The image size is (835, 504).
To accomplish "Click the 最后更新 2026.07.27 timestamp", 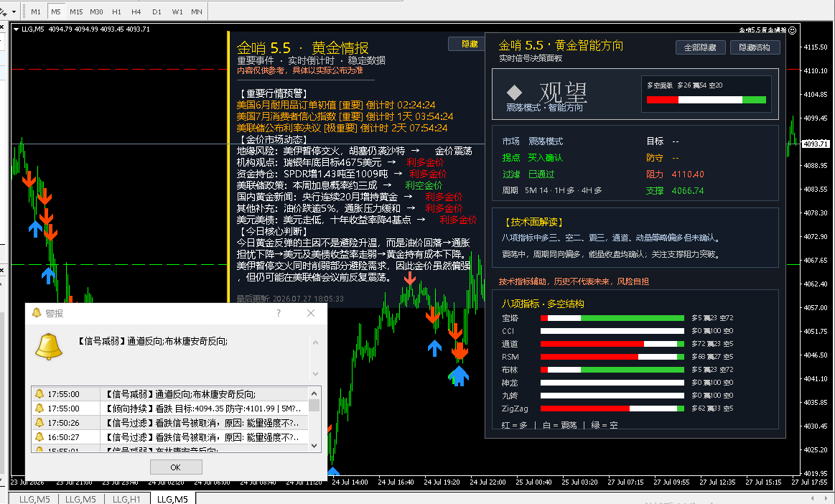I will pyautogui.click(x=290, y=299).
